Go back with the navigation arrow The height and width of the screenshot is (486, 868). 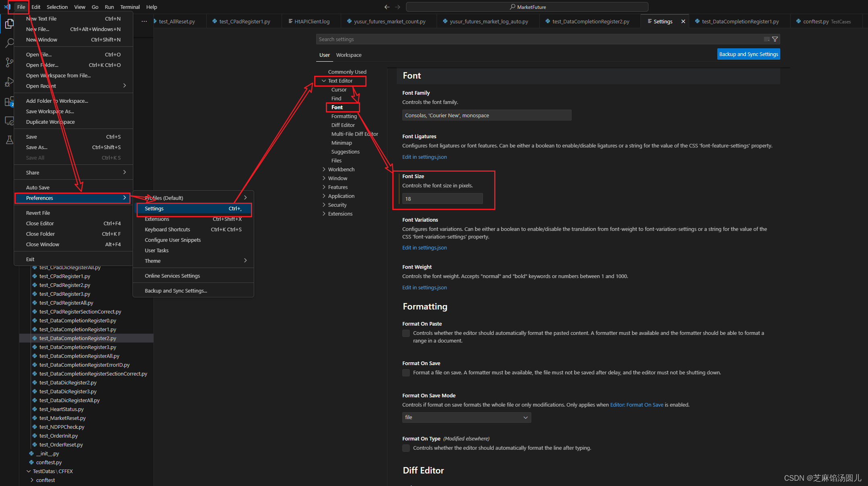(x=387, y=7)
